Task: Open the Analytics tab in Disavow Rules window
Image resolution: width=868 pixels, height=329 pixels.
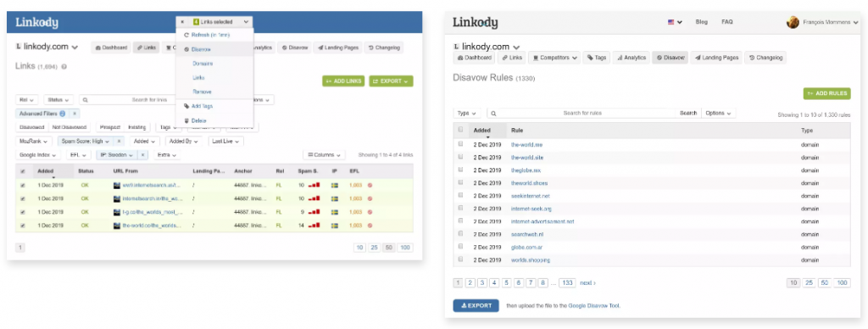Action: (x=631, y=58)
